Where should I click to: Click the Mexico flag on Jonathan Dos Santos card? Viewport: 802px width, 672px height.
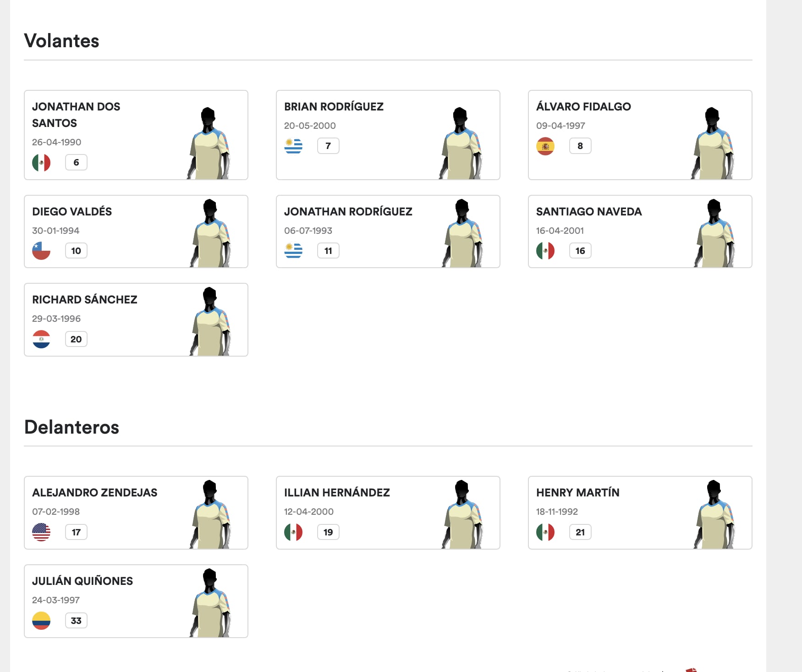(x=42, y=162)
